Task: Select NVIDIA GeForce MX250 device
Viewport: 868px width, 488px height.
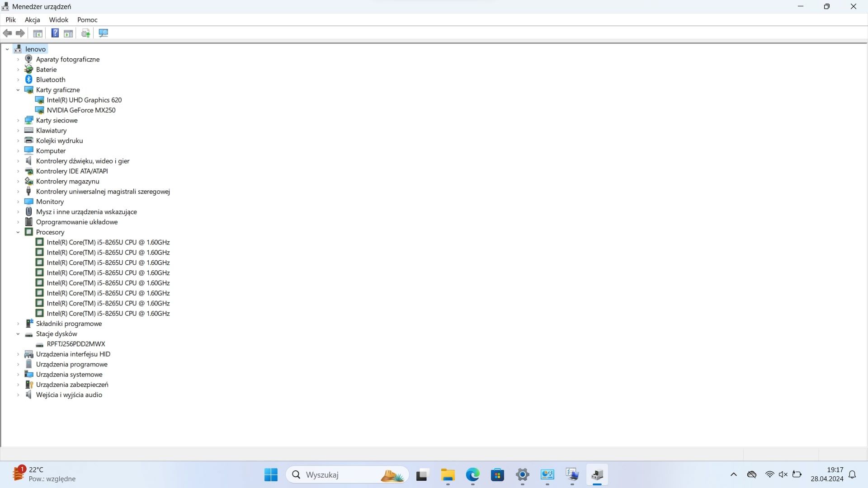Action: pyautogui.click(x=81, y=110)
